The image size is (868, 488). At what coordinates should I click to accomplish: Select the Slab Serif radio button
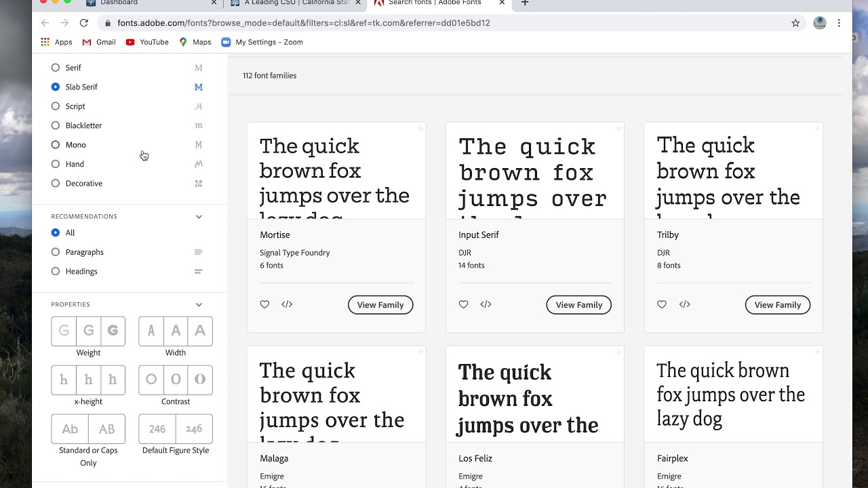[x=56, y=87]
